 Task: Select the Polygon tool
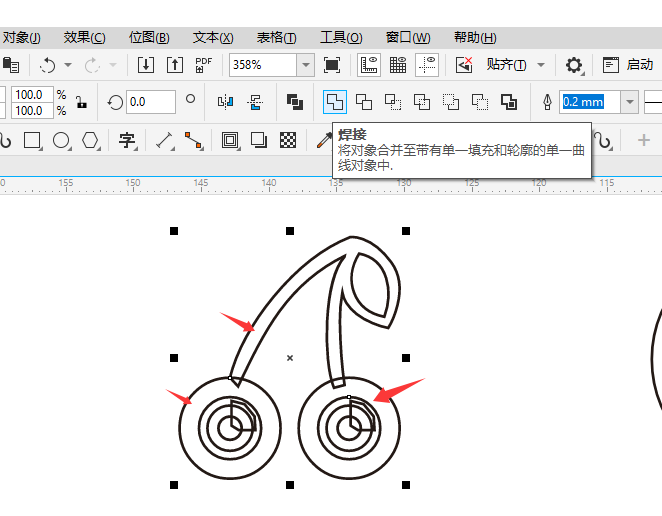click(x=90, y=140)
